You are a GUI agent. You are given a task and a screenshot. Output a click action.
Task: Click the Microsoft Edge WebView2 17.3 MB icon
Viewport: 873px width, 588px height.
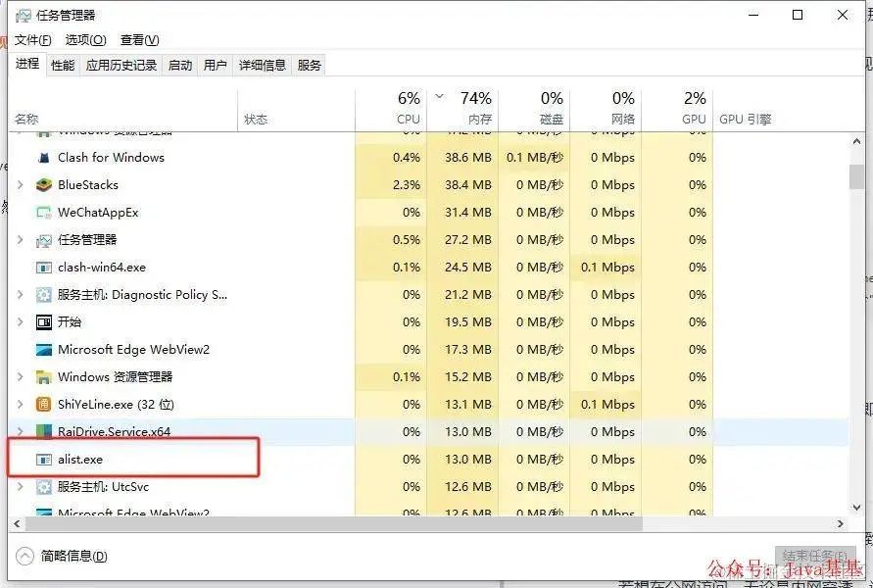pos(43,350)
